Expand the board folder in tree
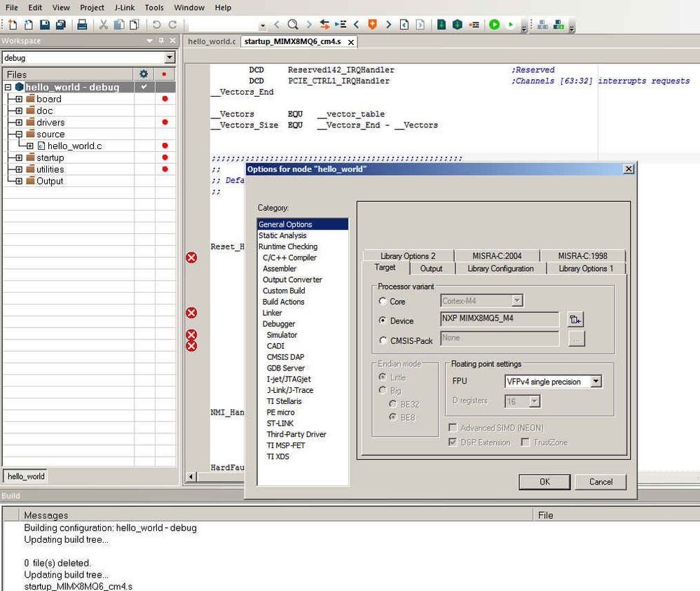Screen dimensions: 700x591 click(19, 99)
